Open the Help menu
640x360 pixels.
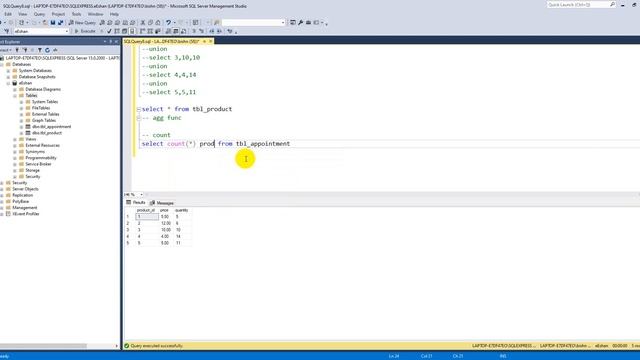pos(114,14)
